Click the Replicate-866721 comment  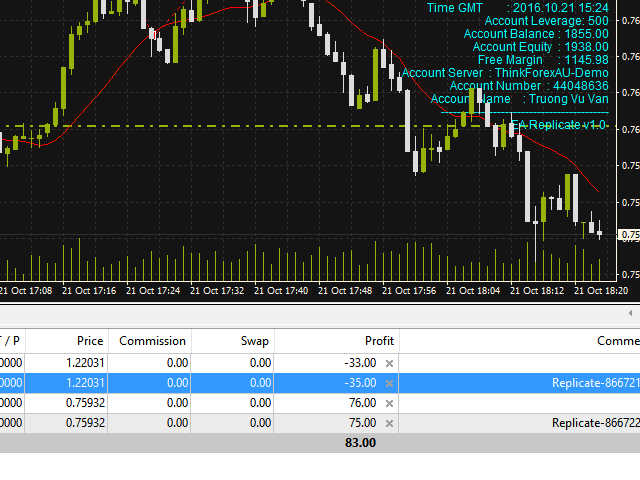point(596,383)
